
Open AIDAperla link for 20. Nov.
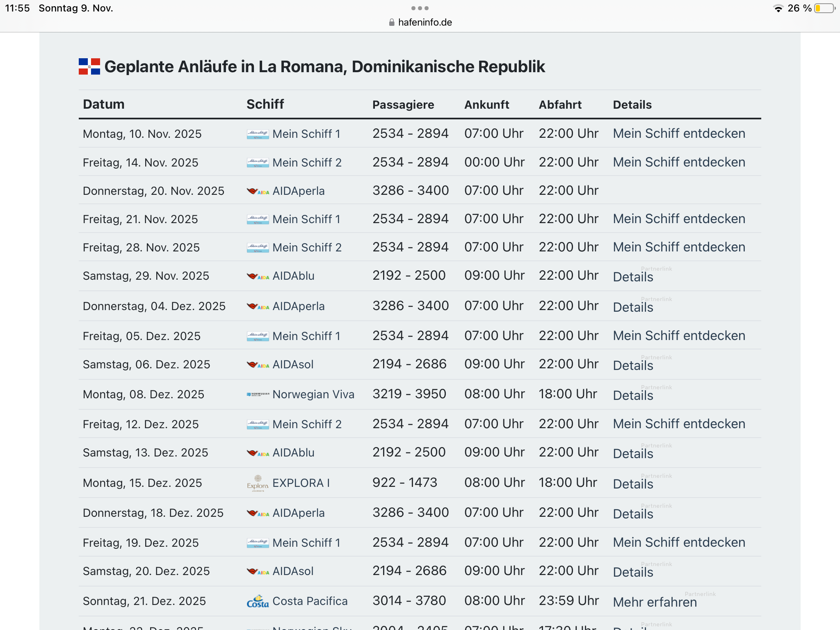click(x=299, y=191)
